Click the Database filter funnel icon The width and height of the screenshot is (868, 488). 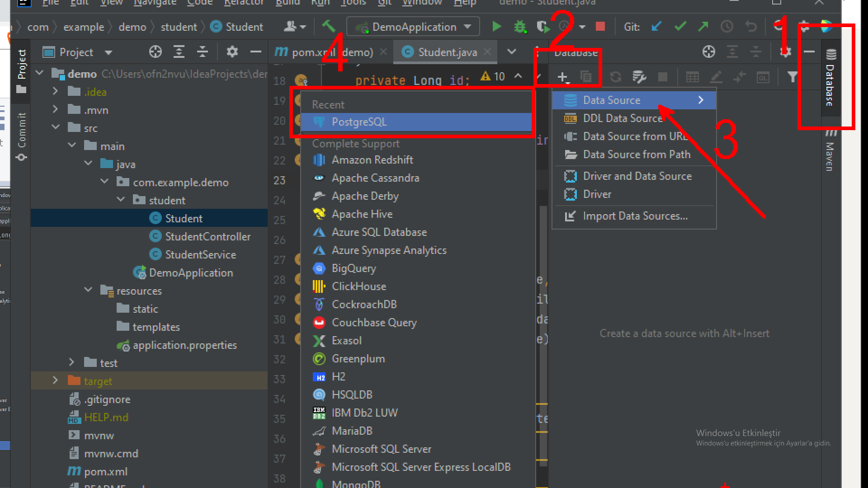pos(792,77)
